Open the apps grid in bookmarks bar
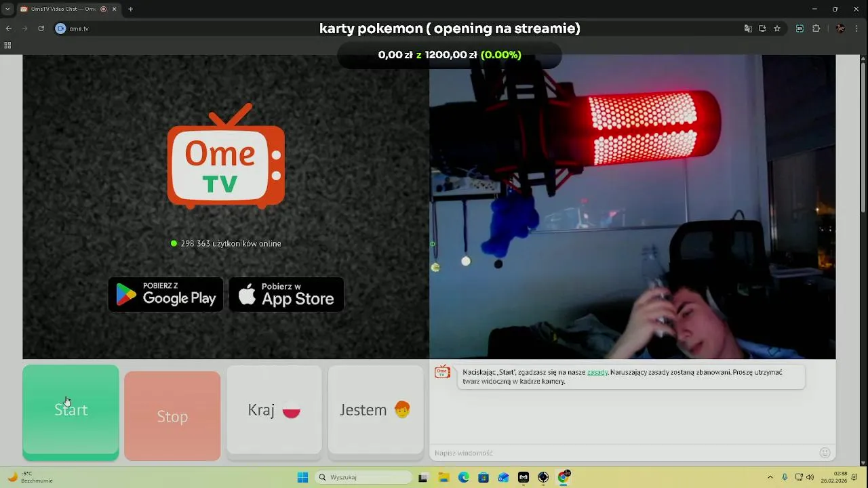 pyautogui.click(x=7, y=45)
